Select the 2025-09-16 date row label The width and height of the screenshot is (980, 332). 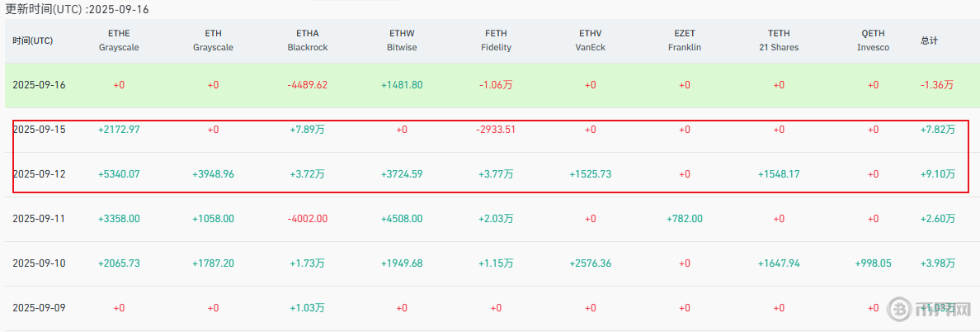39,85
